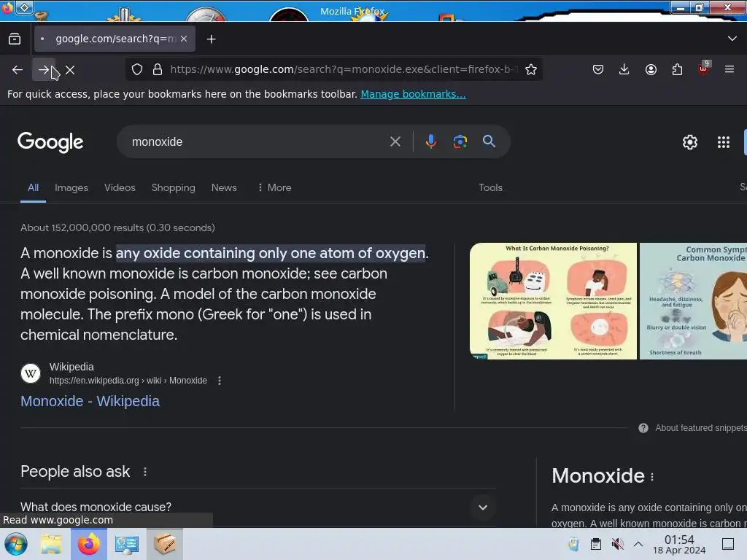
Task: Show desktop via taskbar corner button
Action: pyautogui.click(x=728, y=544)
